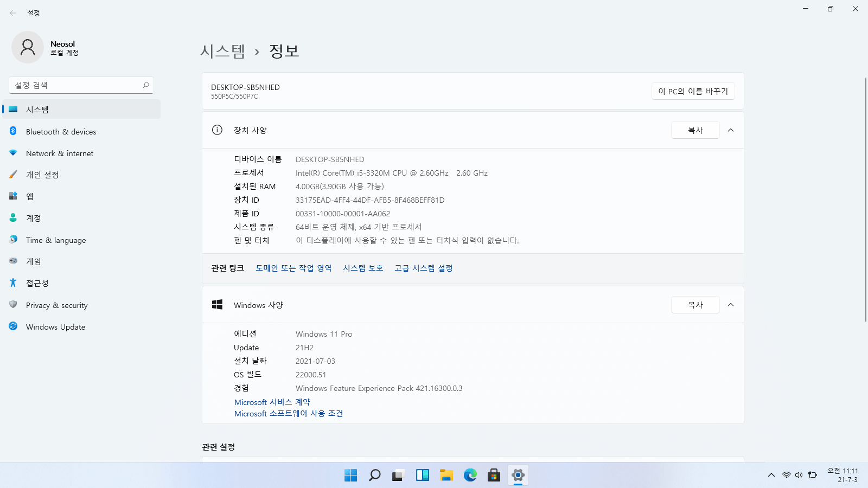
Task: Open Widgets panel from the taskbar
Action: click(x=423, y=476)
